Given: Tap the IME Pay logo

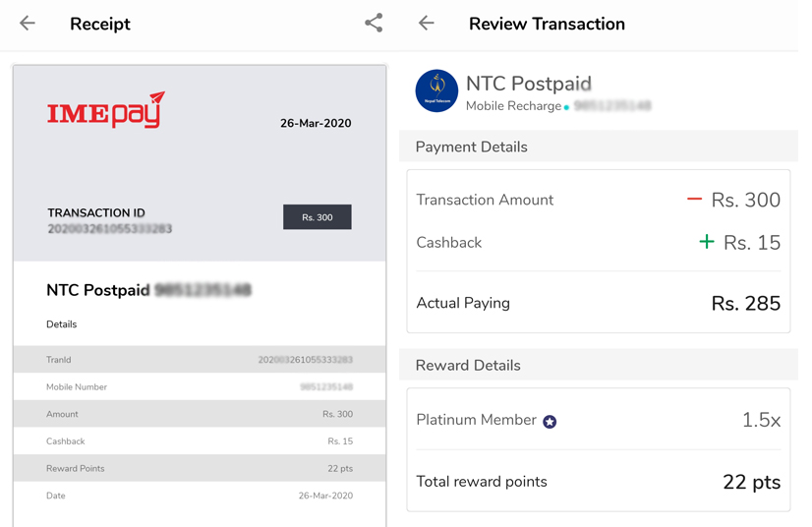Looking at the screenshot, I should (x=106, y=110).
